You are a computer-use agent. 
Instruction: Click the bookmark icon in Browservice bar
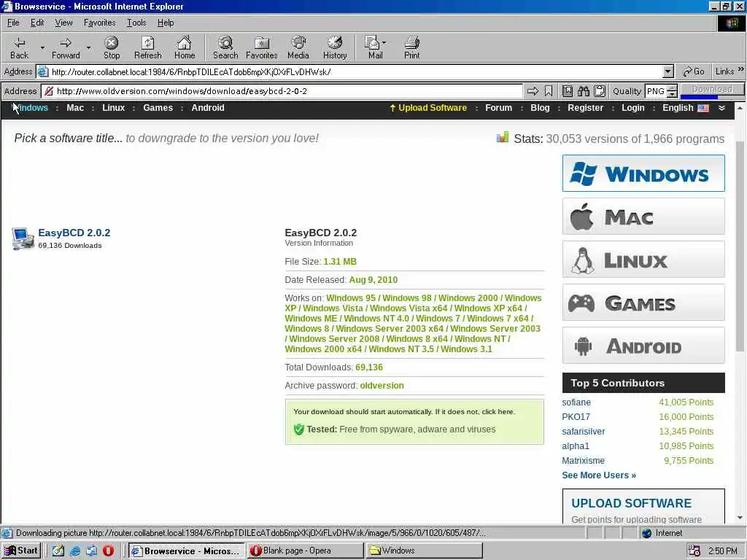click(549, 91)
